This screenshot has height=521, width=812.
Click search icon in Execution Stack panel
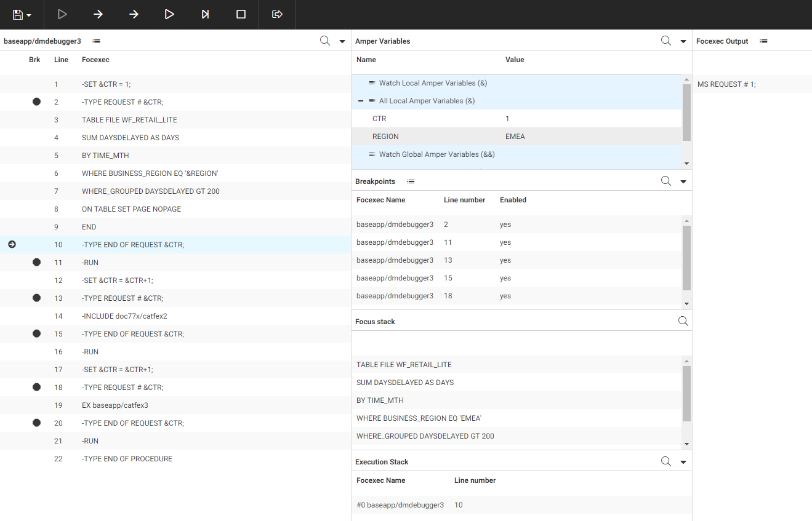point(666,461)
